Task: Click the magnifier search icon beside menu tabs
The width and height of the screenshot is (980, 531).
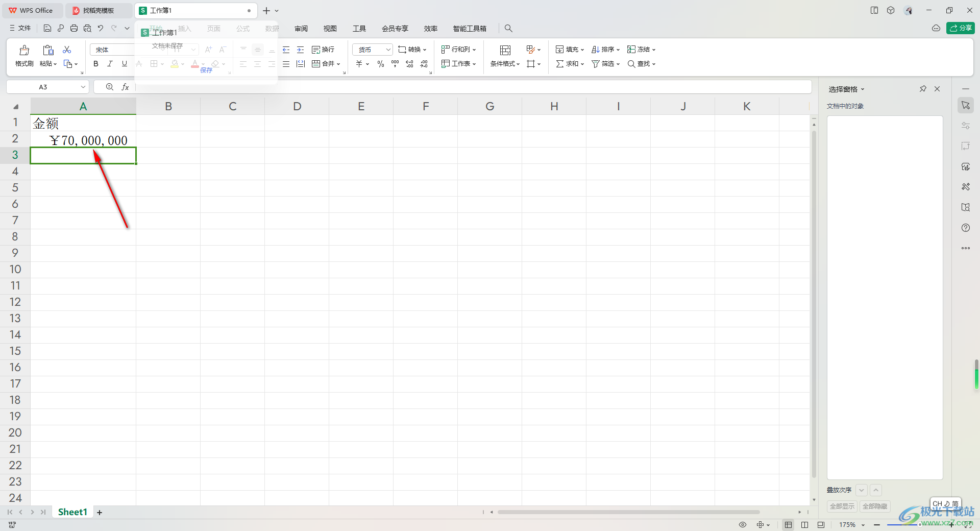Action: (x=508, y=29)
